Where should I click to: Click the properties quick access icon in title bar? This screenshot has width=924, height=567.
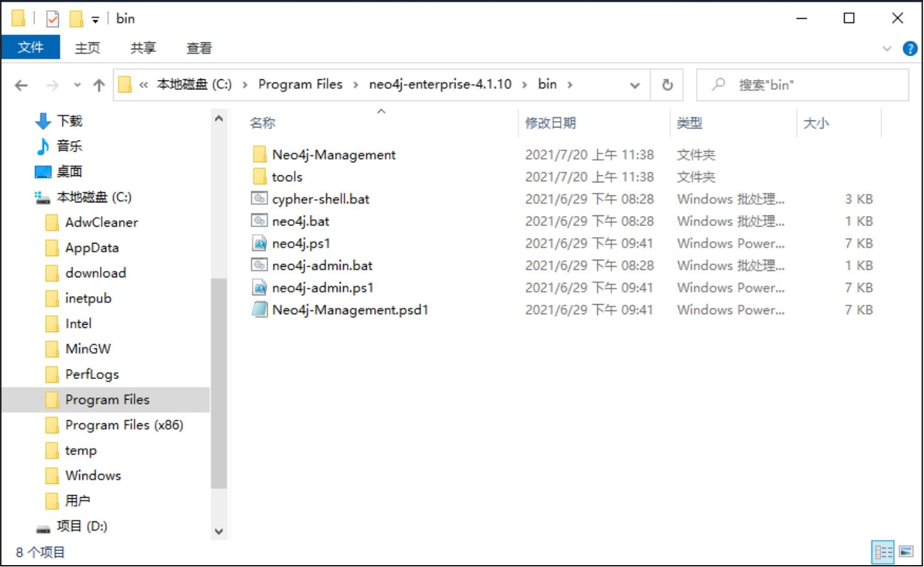coord(52,19)
